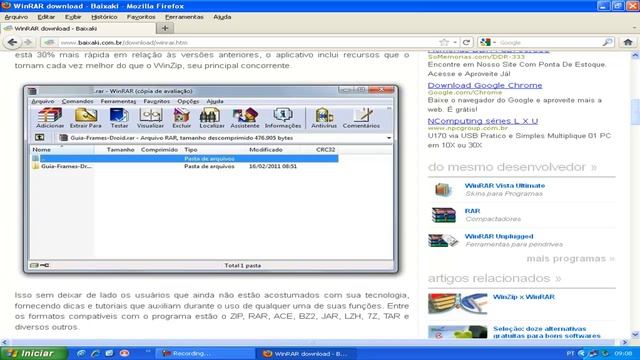
Task: Click the WinRAR download taskbar button
Action: pyautogui.click(x=305, y=353)
